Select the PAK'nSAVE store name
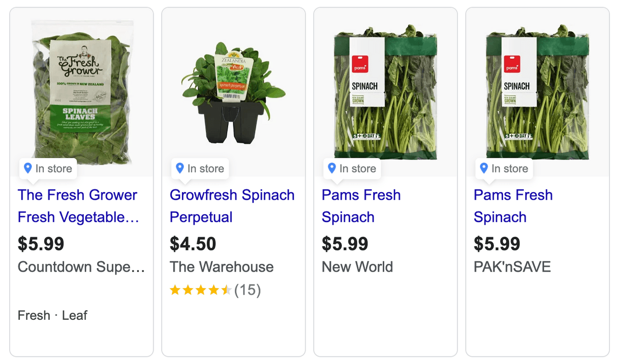621x364 pixels. click(x=512, y=267)
